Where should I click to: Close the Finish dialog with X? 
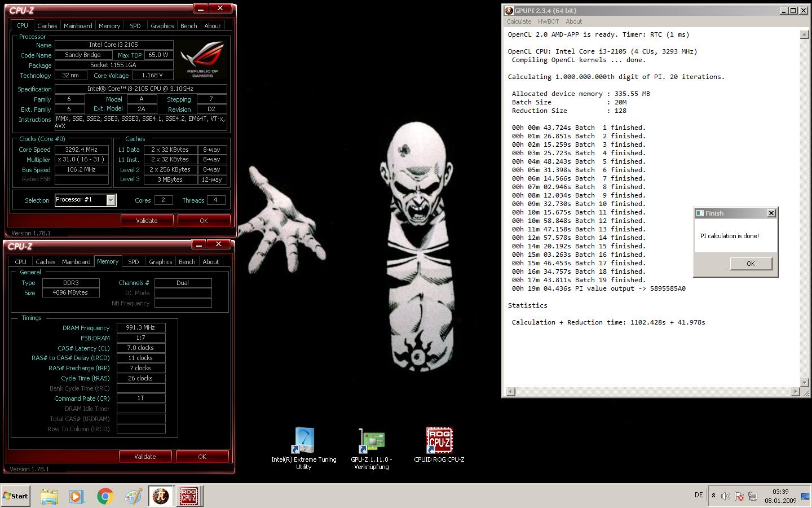tap(771, 213)
